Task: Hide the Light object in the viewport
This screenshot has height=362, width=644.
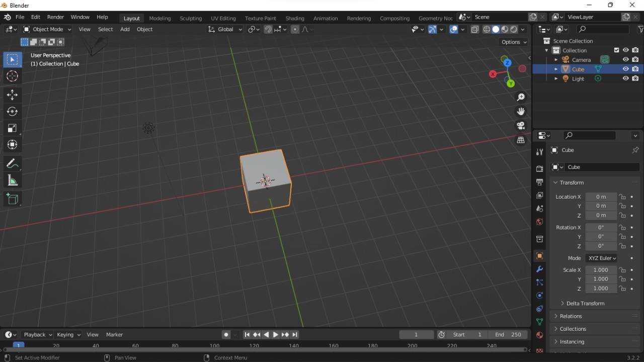Action: 626,78
